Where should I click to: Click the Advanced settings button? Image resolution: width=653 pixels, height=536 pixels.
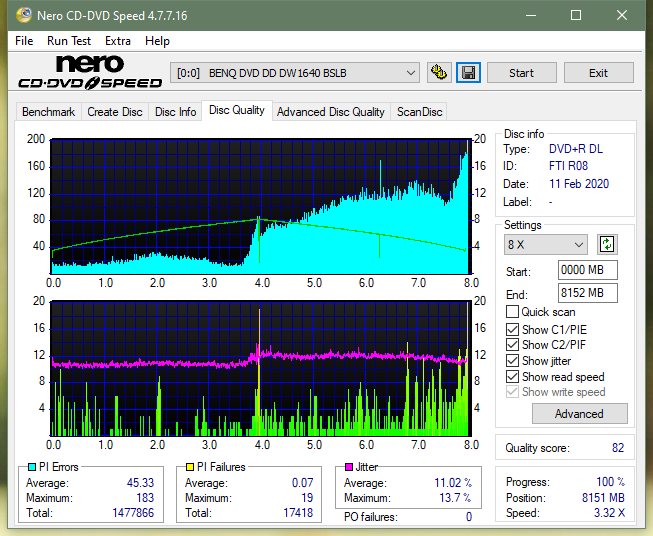[579, 414]
